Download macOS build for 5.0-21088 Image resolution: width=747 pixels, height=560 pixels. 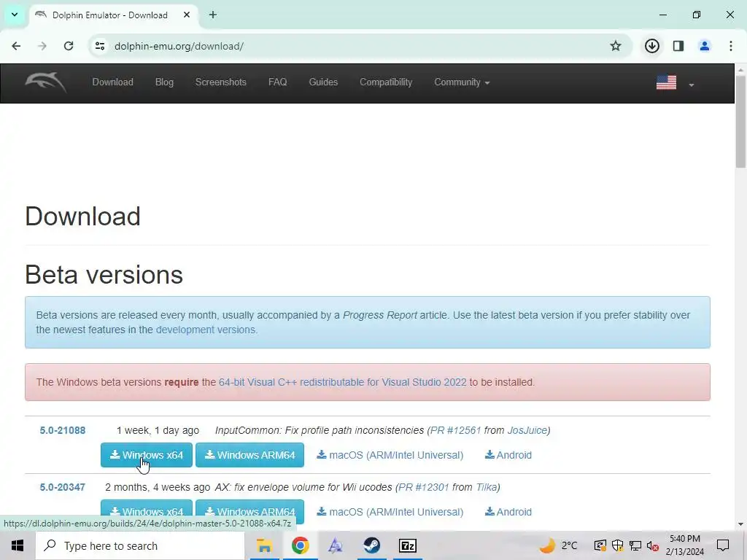(390, 455)
